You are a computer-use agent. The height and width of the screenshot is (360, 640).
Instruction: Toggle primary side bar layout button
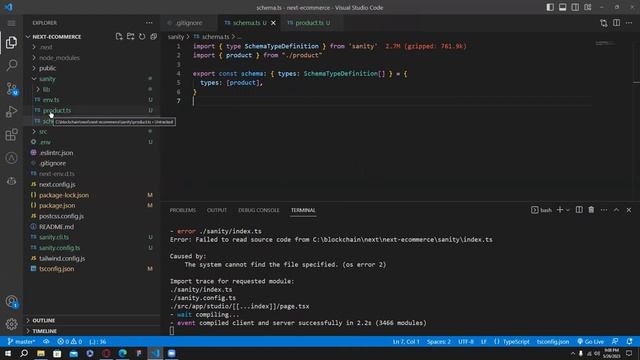(x=550, y=7)
